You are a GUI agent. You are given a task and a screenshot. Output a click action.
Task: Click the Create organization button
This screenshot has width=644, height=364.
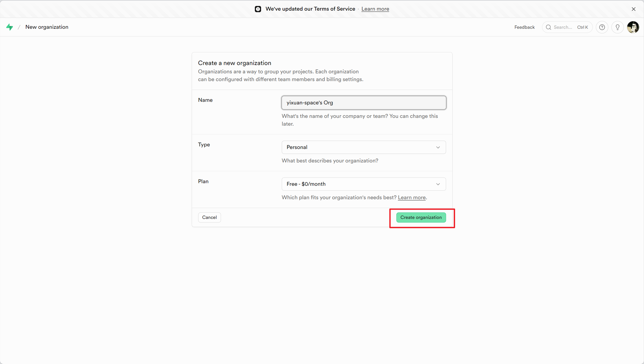point(421,217)
